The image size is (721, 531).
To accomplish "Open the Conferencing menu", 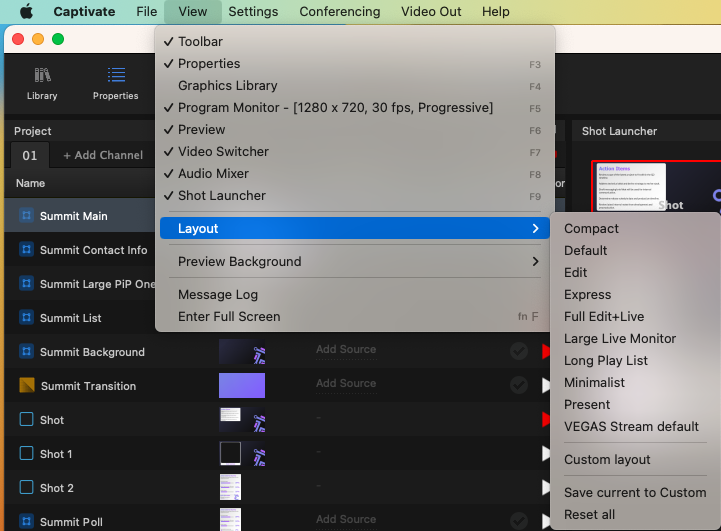I will (x=340, y=11).
